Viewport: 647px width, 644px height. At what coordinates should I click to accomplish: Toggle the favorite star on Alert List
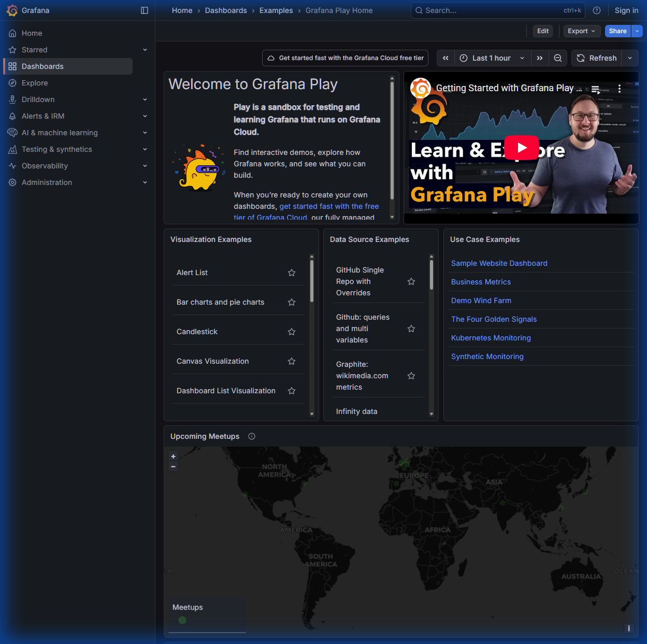[x=291, y=272]
